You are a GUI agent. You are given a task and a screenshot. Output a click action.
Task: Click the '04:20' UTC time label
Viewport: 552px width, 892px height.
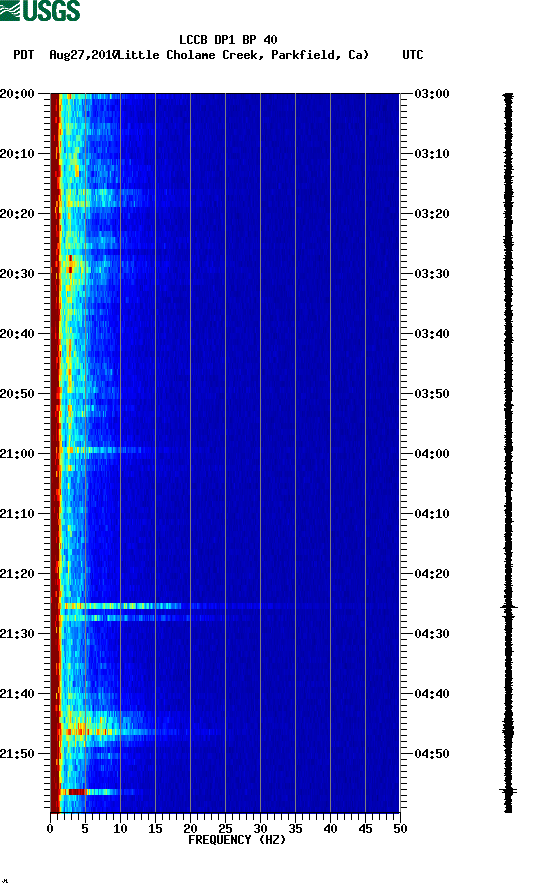pyautogui.click(x=432, y=573)
